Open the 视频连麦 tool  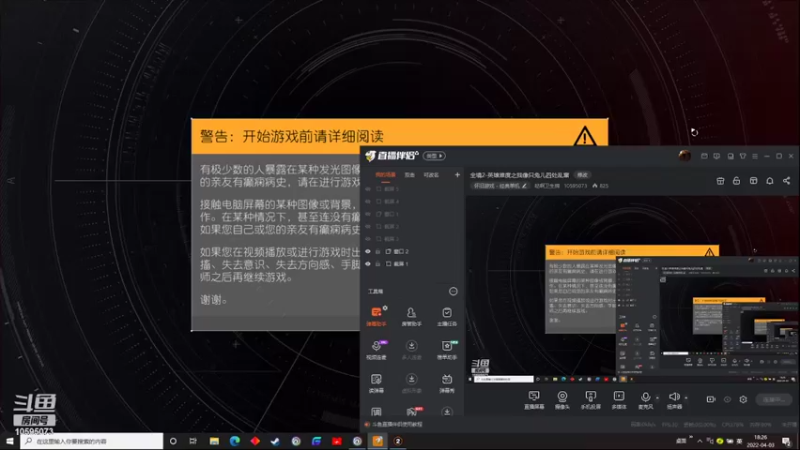(x=377, y=349)
